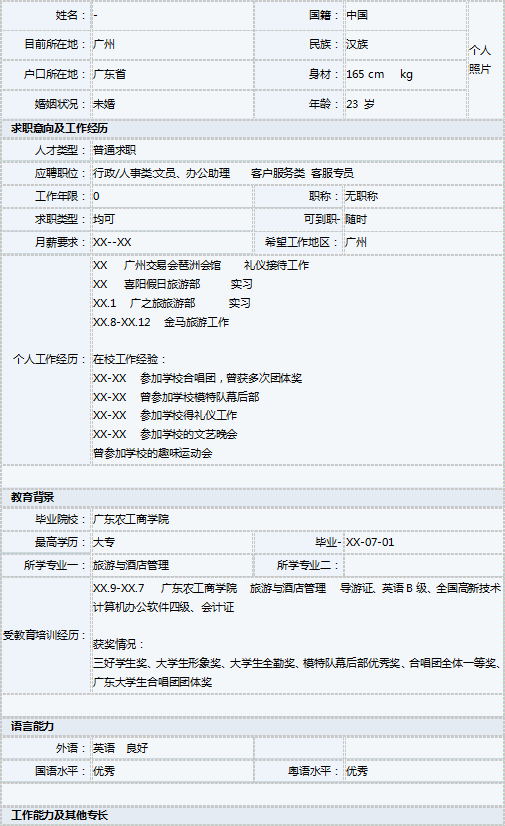This screenshot has width=505, height=826.
Task: Click the 粤语水平 value 优秀
Action: click(357, 771)
